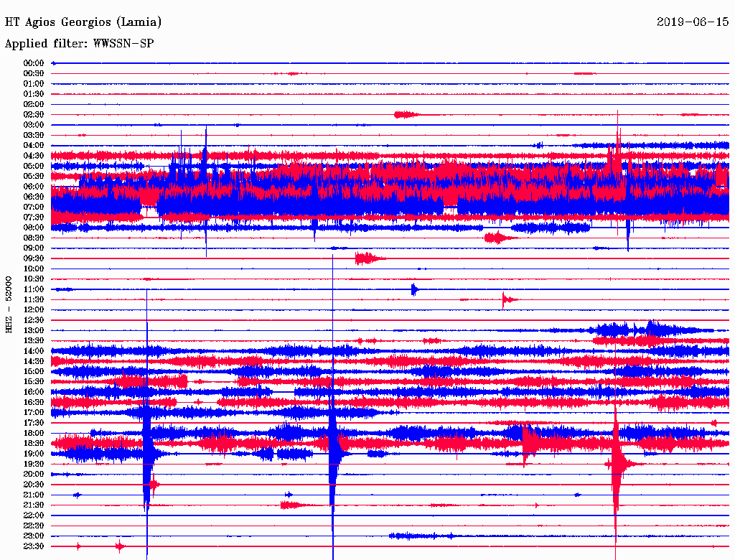The image size is (735, 560).
Task: Select the 17:00 time label
Action: point(34,413)
